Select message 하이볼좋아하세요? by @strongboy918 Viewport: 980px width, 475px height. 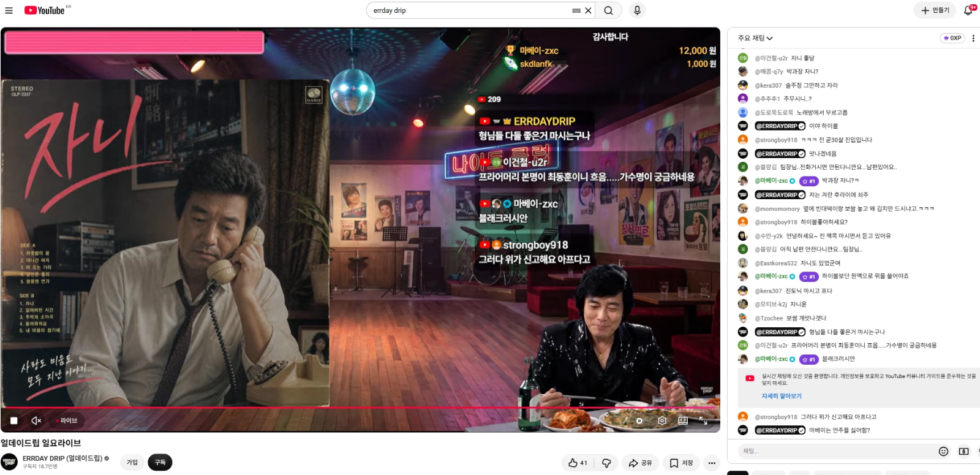coord(824,222)
